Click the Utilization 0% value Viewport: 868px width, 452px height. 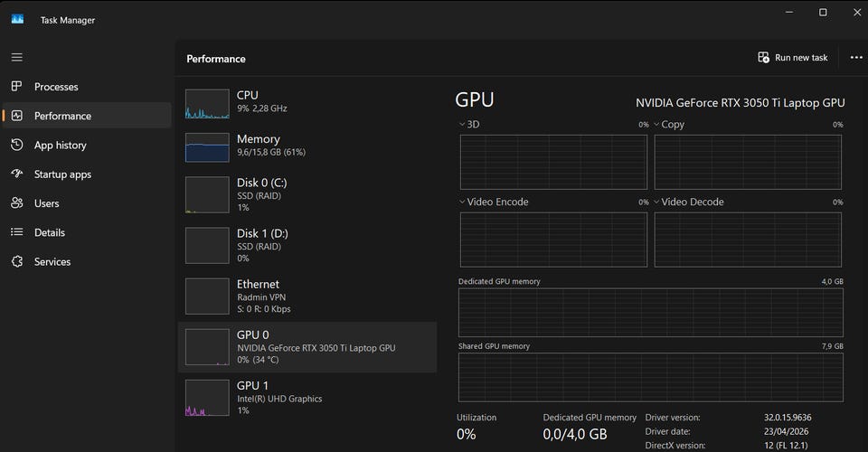[x=467, y=434]
